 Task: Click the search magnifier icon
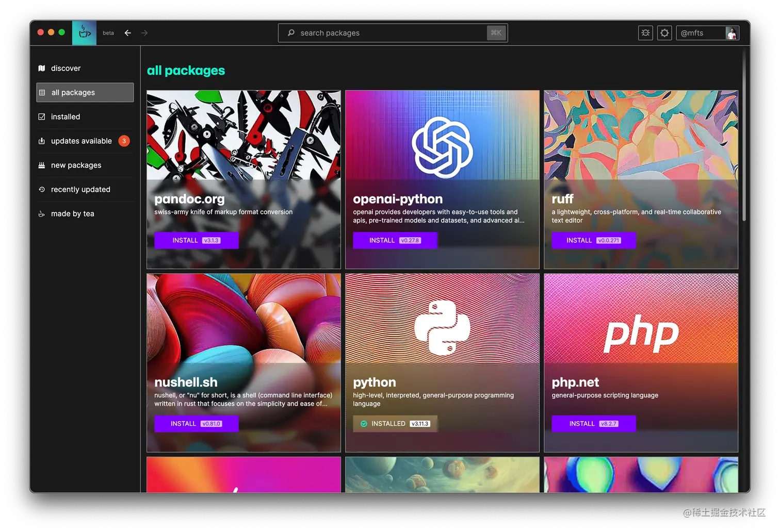291,32
